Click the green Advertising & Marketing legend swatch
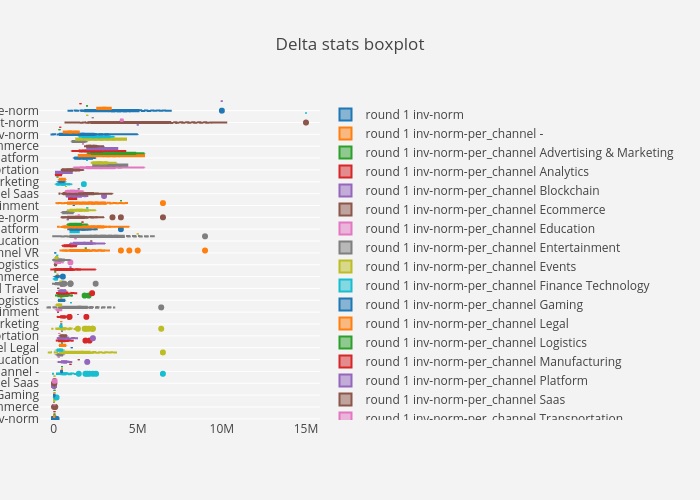This screenshot has height=500, width=700. (x=345, y=152)
